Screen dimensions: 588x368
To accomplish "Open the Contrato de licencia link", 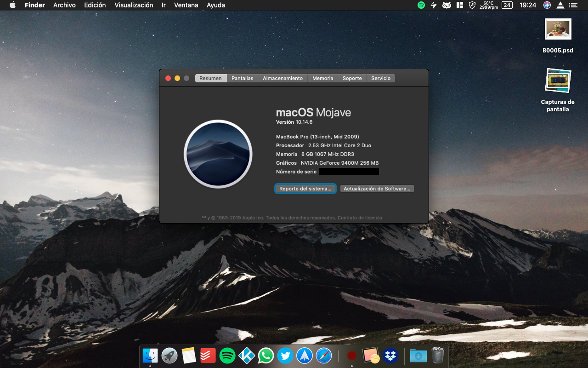I will point(360,218).
